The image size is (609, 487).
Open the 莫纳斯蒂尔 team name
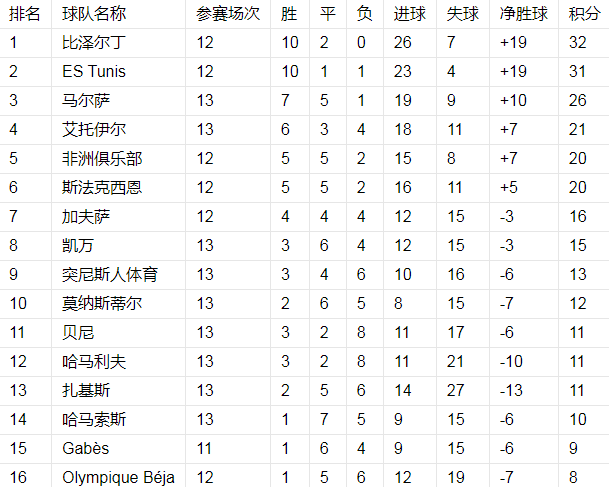pos(102,304)
